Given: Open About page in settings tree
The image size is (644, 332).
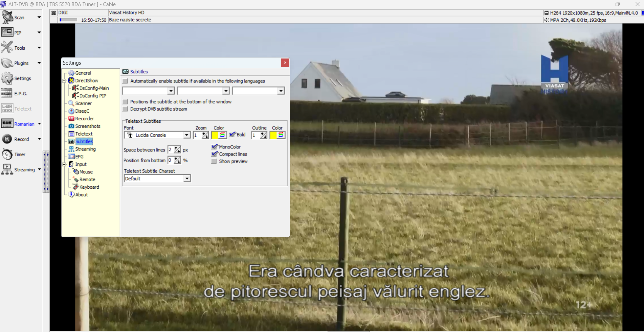Looking at the screenshot, I should click(x=82, y=194).
